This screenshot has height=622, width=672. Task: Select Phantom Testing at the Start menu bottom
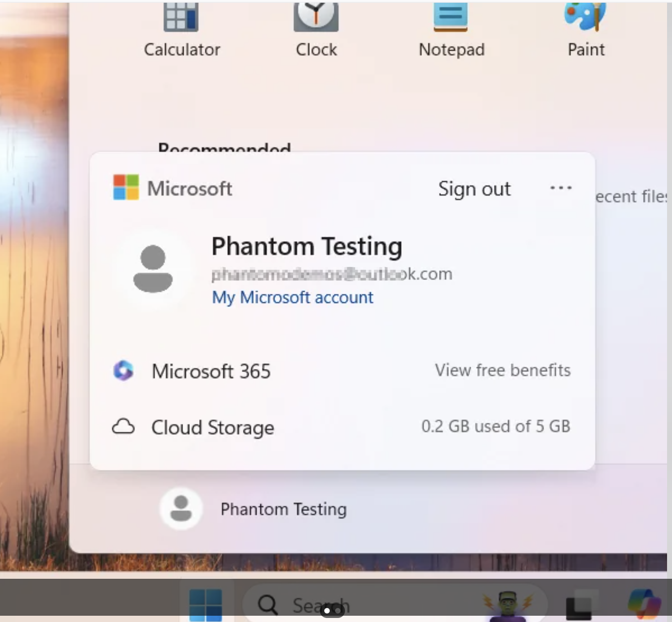283,509
